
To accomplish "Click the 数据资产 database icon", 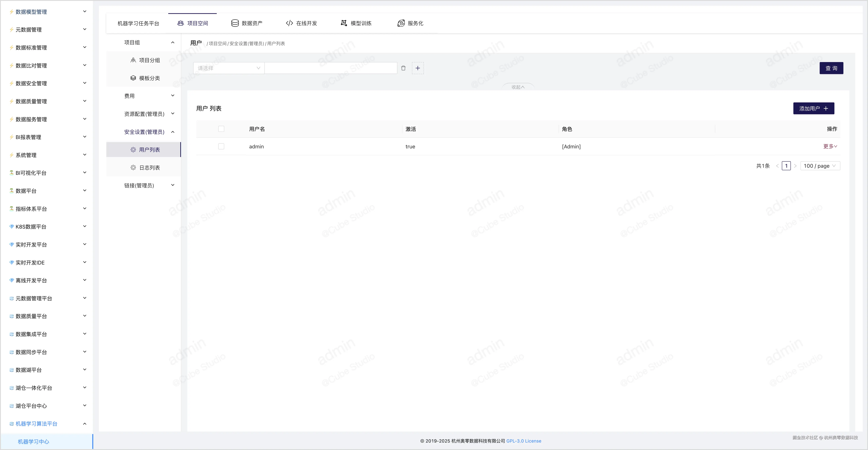I will 235,23.
